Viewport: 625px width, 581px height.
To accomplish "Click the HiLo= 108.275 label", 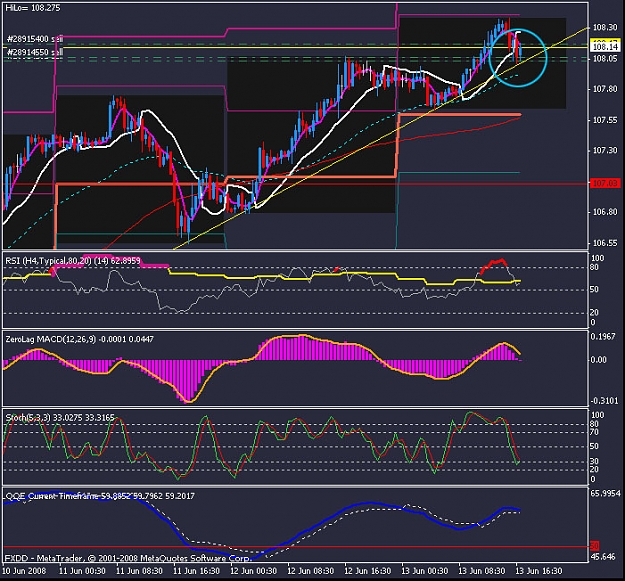I will [33, 8].
